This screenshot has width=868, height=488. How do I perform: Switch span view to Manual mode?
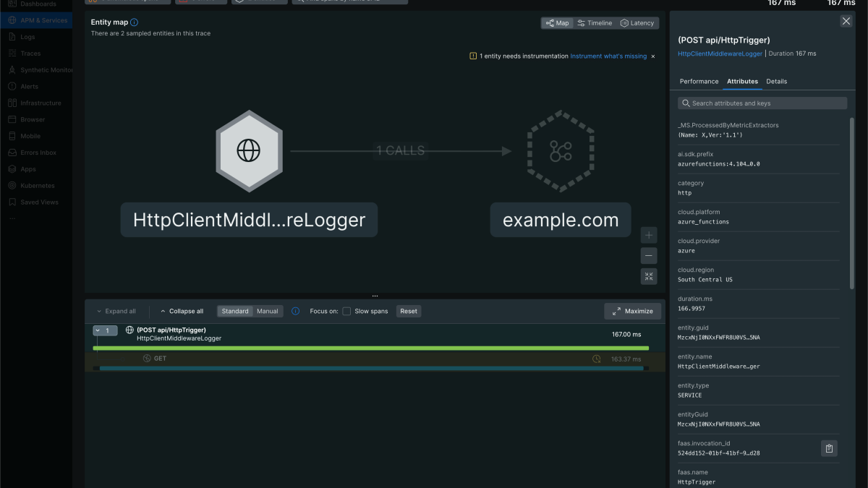268,312
